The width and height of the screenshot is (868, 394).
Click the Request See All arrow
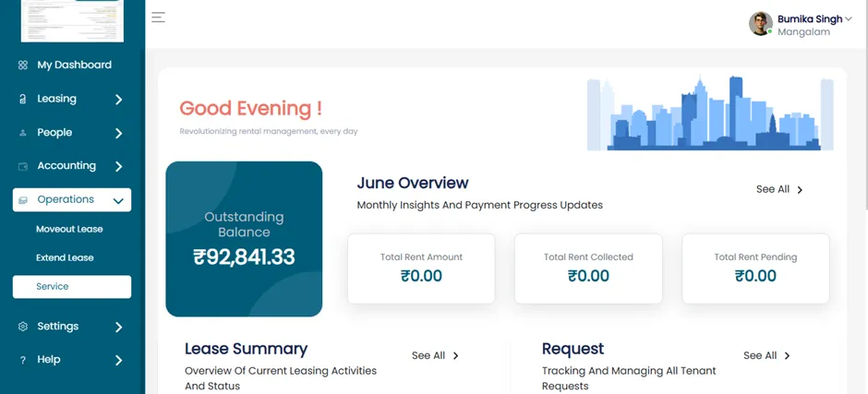coord(787,356)
